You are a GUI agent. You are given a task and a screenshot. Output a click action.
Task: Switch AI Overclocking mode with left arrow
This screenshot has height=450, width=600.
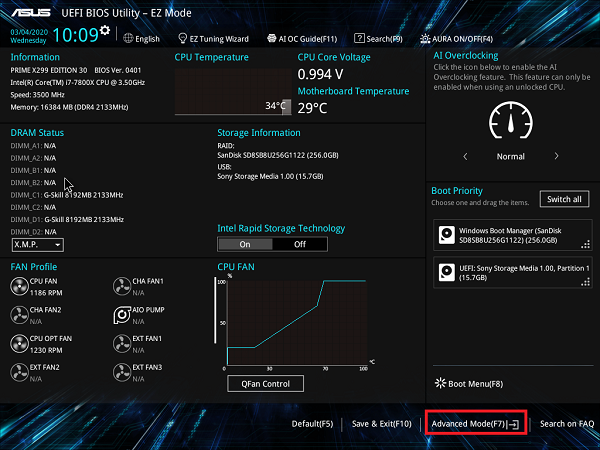point(464,156)
